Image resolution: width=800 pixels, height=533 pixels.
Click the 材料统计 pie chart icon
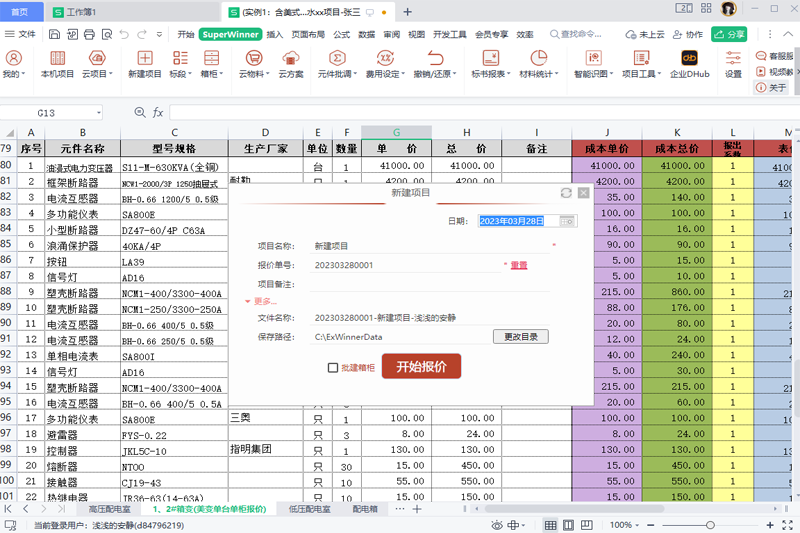538,64
